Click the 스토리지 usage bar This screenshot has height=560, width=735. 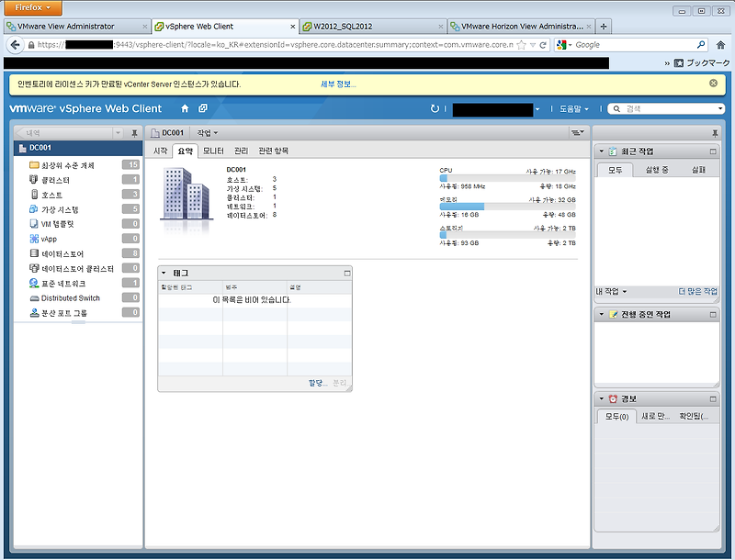click(507, 235)
